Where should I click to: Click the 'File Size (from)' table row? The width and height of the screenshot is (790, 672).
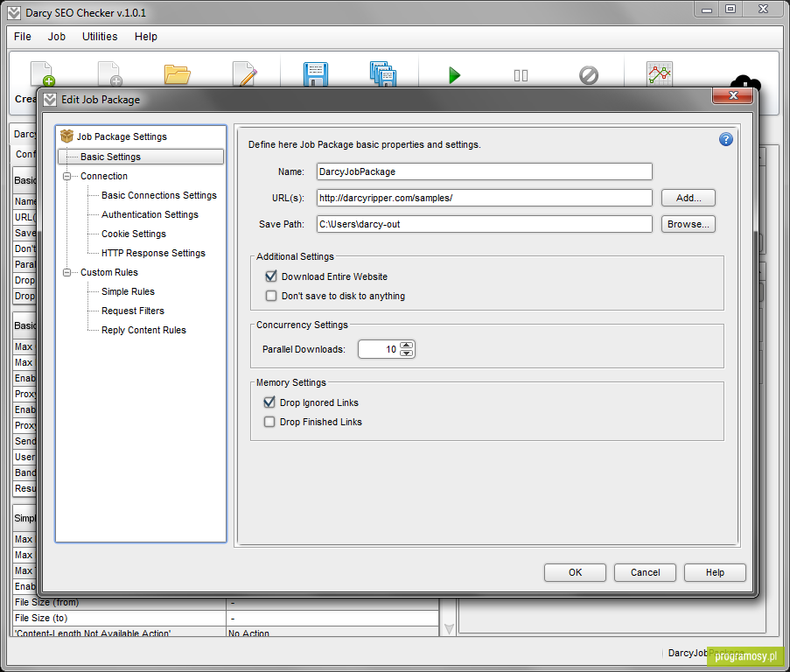pos(225,603)
